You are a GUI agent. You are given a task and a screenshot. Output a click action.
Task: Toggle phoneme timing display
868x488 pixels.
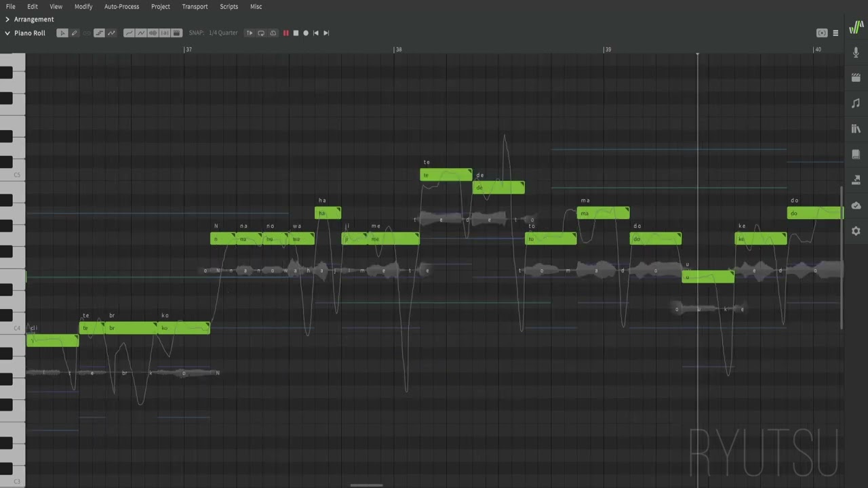165,33
